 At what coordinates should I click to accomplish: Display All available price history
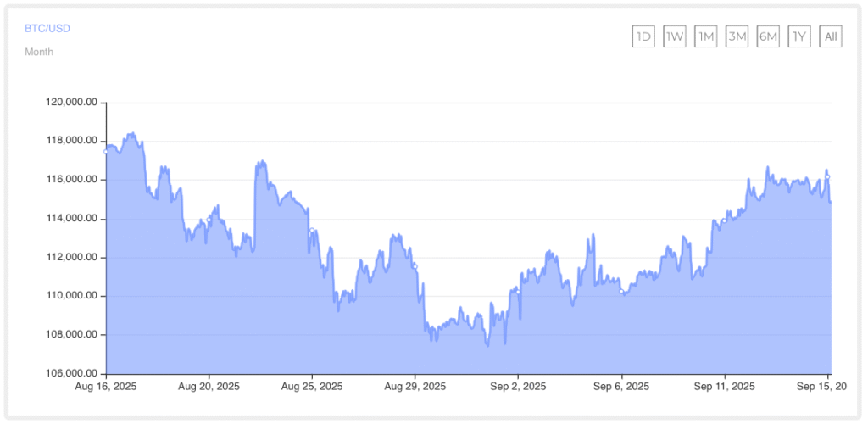pyautogui.click(x=831, y=37)
